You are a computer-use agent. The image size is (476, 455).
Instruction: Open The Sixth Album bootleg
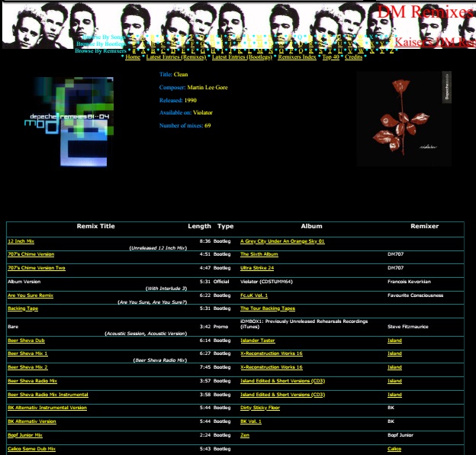pos(259,254)
